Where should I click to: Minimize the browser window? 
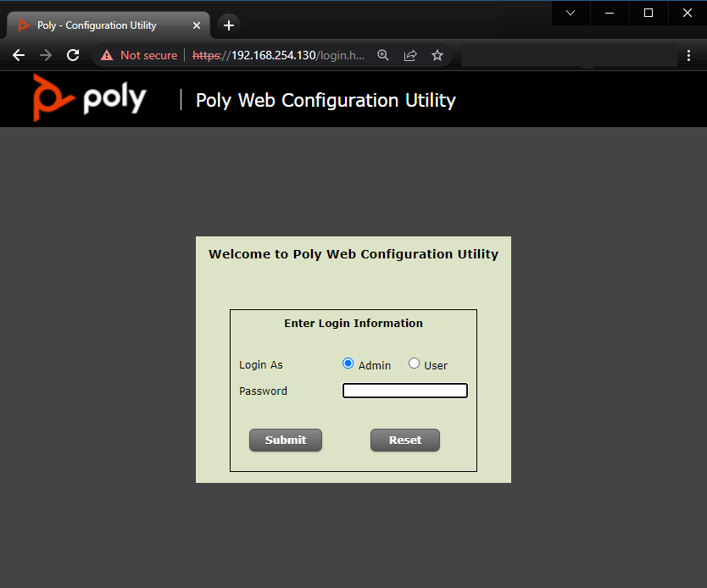[x=610, y=13]
